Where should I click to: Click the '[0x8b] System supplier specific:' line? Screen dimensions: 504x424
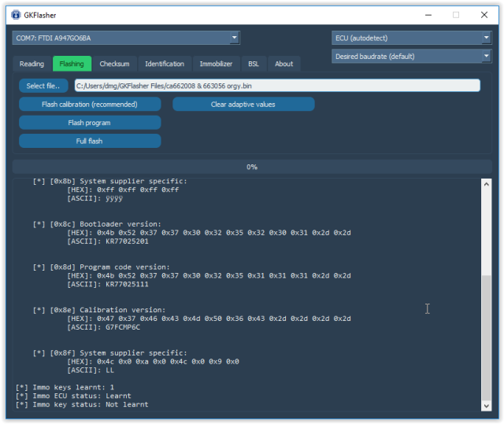109,181
